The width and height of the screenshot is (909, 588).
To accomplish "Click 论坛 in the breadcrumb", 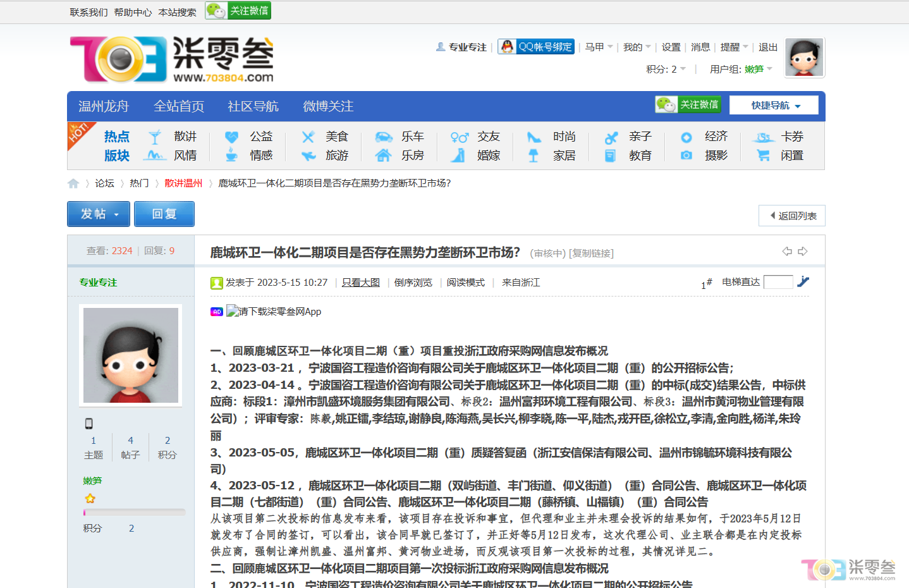I will [x=104, y=183].
